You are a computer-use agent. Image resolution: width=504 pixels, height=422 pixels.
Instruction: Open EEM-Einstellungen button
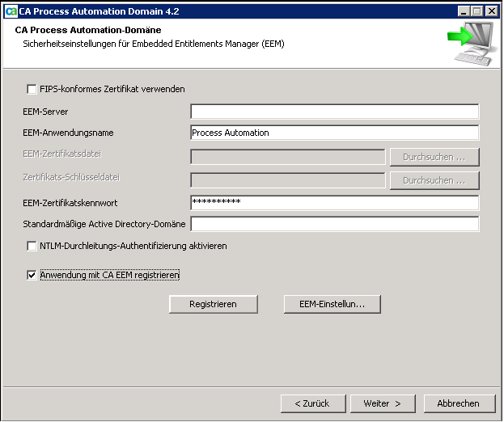332,304
